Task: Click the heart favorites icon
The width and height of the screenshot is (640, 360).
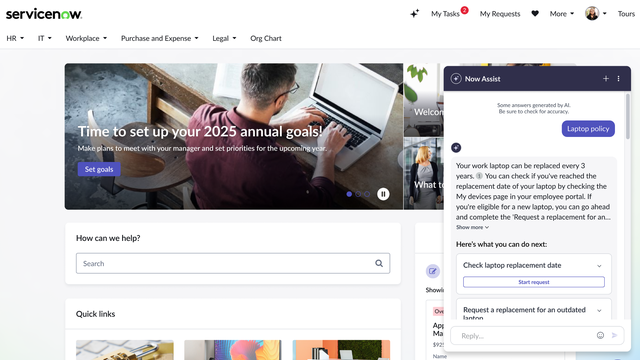Action: [x=535, y=13]
